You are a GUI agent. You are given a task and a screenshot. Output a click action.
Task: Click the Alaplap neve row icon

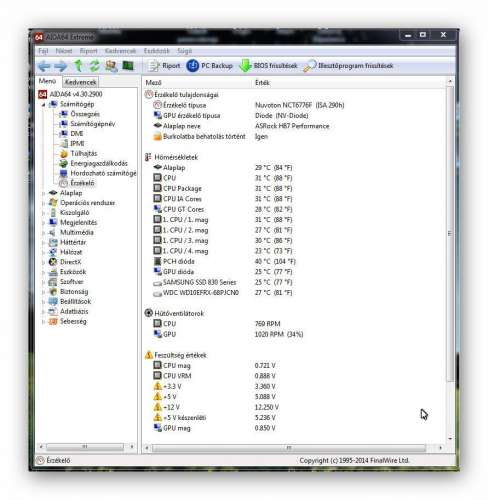tap(157, 126)
